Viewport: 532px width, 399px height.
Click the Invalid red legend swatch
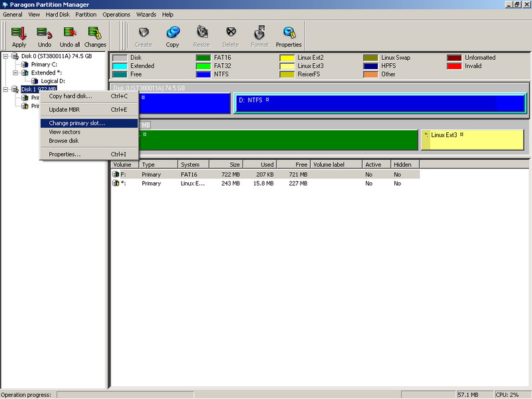(454, 66)
